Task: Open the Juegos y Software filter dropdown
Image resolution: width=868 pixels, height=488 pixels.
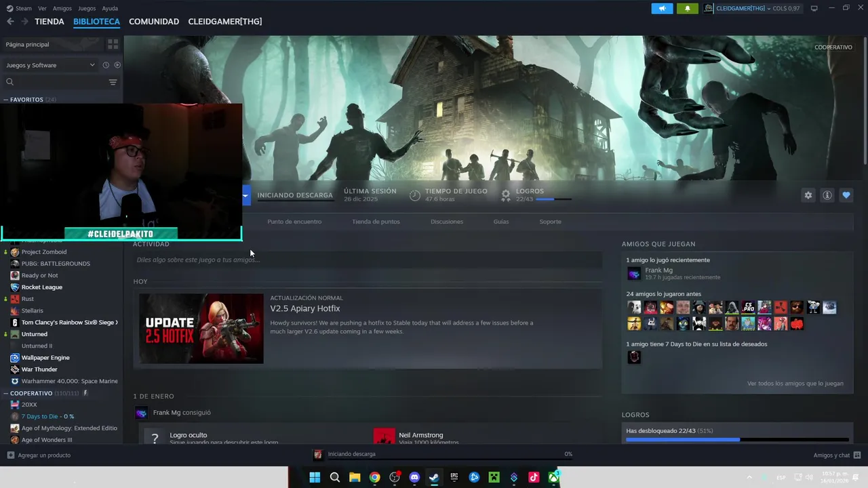Action: click(x=50, y=65)
